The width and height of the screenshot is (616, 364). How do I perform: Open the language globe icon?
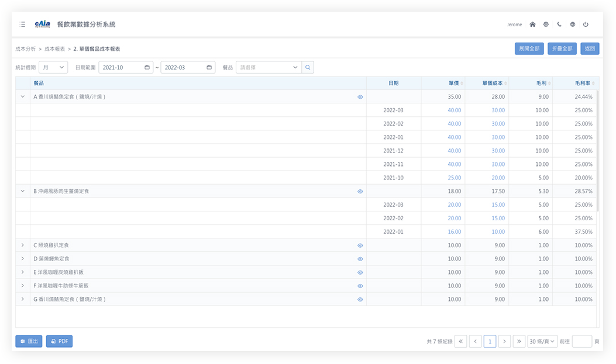pyautogui.click(x=572, y=25)
